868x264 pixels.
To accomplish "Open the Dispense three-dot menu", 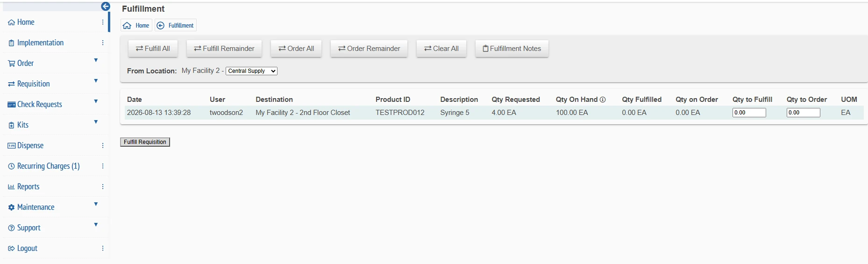I will click(x=103, y=145).
